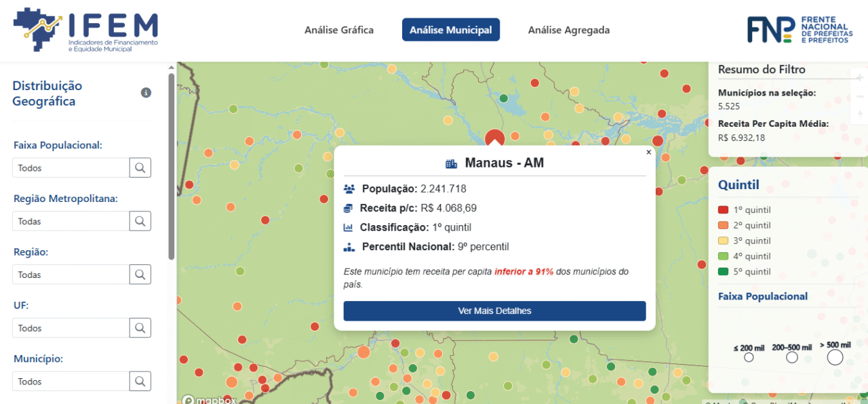868x404 pixels.
Task: Click the UF filter search icon
Action: coord(140,328)
